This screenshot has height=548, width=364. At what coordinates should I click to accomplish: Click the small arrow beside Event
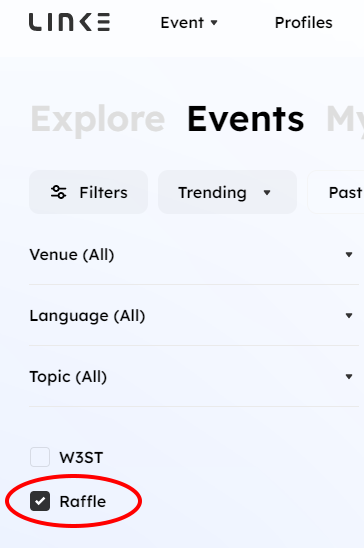[214, 23]
